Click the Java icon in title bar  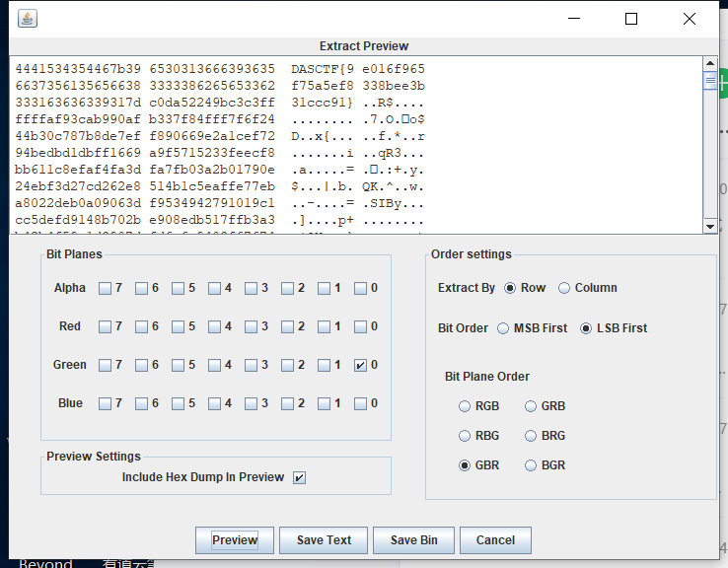pyautogui.click(x=28, y=19)
